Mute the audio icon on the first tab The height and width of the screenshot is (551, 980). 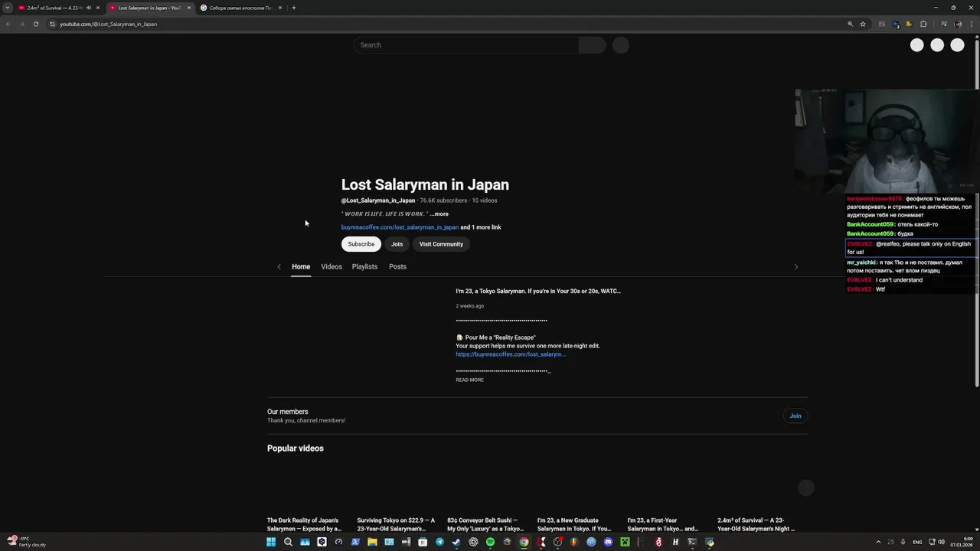click(89, 8)
